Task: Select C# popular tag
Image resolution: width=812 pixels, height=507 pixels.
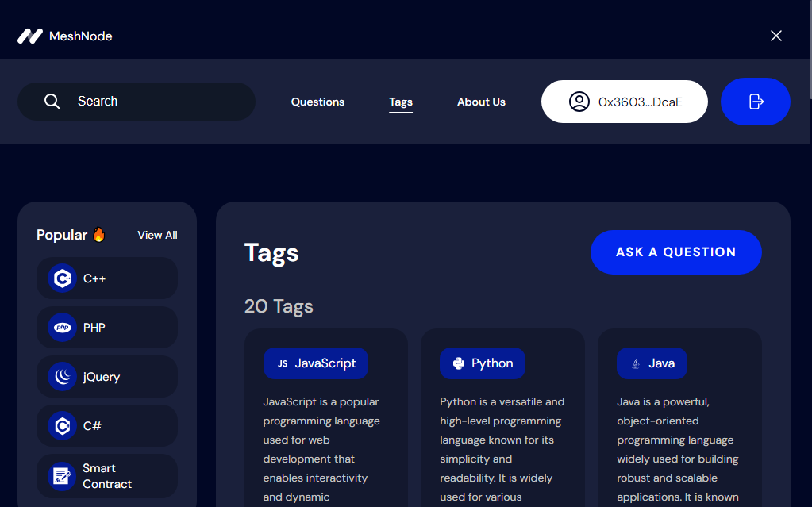Action: (107, 426)
